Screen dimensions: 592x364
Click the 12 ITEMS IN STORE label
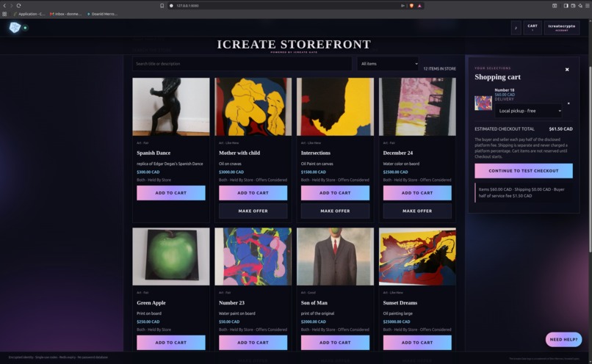tap(439, 69)
